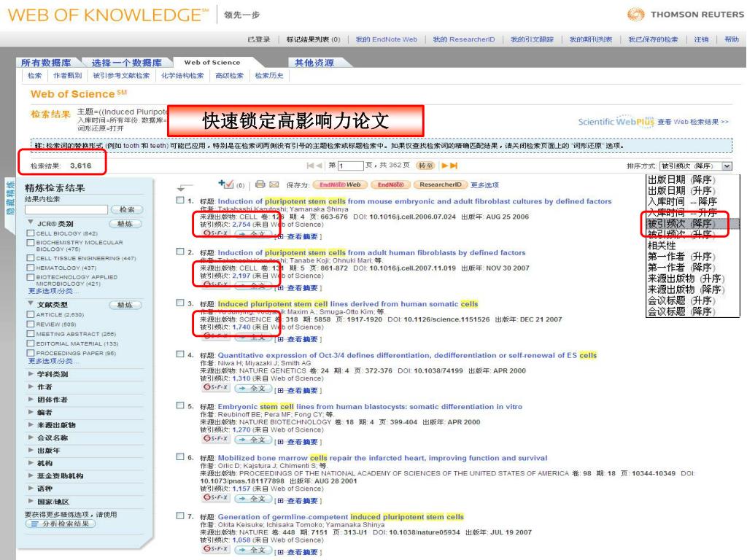Image resolution: width=747 pixels, height=560 pixels.
Task: Click the 转至 page go button
Action: coord(425,166)
